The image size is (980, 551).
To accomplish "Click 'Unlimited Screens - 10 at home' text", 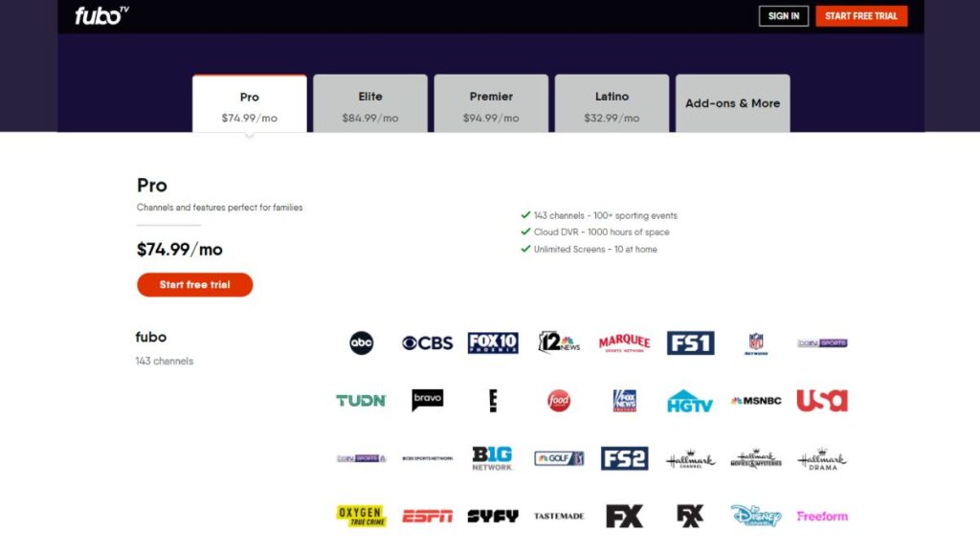I will coord(595,250).
